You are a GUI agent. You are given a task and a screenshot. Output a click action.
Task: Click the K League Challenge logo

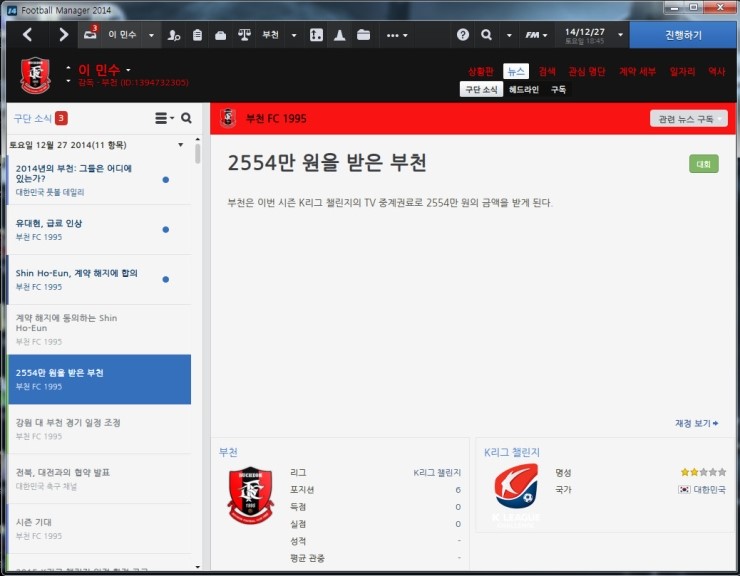pos(516,495)
